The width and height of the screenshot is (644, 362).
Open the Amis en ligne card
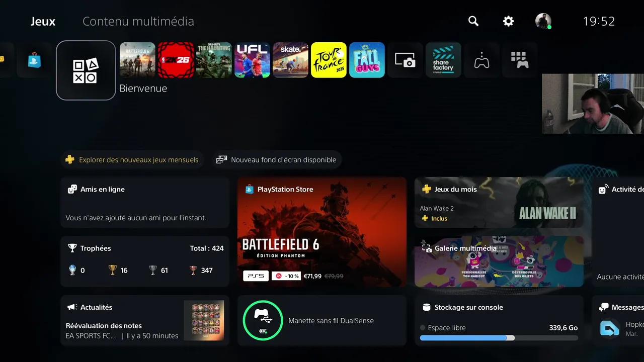[x=145, y=203]
